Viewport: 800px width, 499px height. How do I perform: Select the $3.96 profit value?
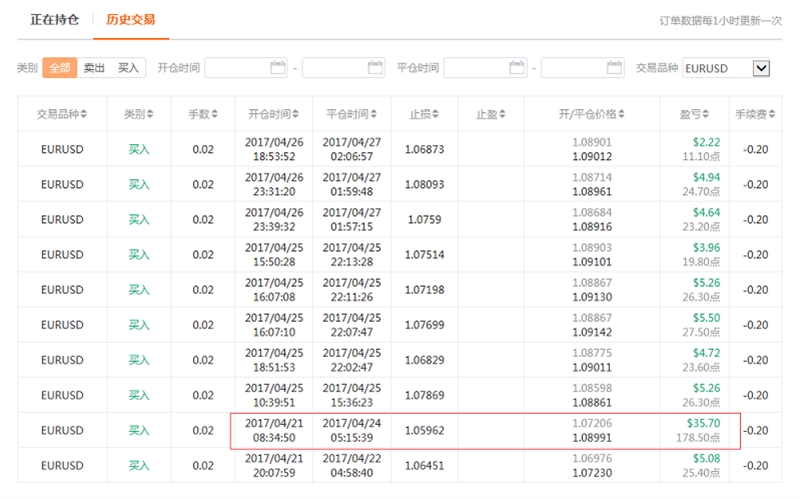point(706,248)
